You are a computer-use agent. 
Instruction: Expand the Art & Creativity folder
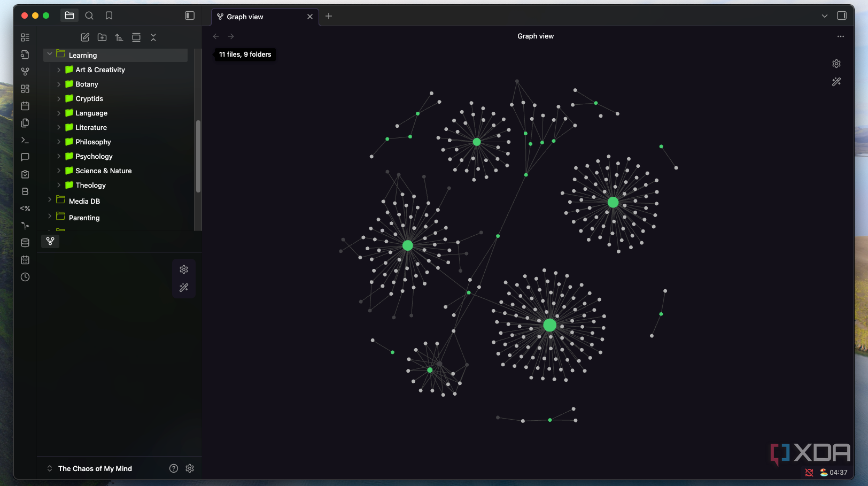(x=59, y=70)
